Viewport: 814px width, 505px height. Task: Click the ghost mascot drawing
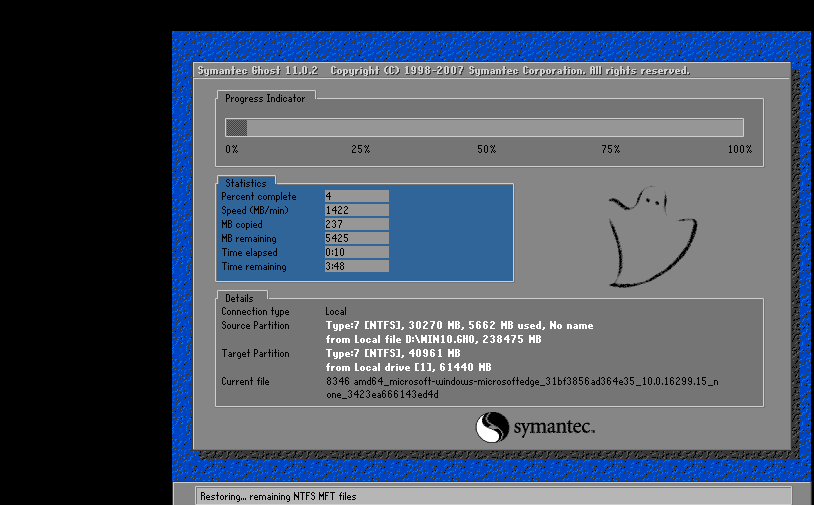652,237
